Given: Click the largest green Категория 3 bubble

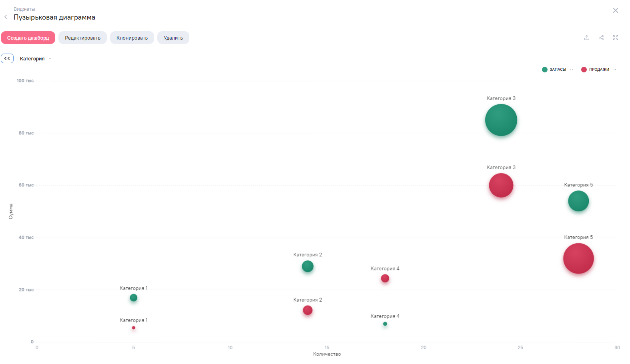Looking at the screenshot, I should [501, 120].
